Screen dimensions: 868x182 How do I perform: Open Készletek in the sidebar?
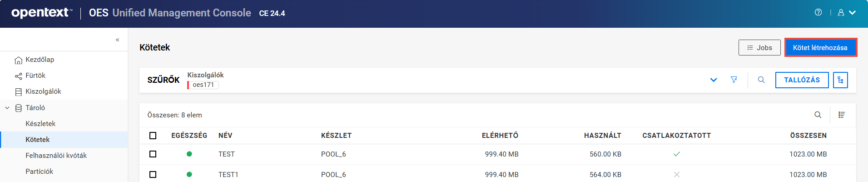pyautogui.click(x=40, y=124)
